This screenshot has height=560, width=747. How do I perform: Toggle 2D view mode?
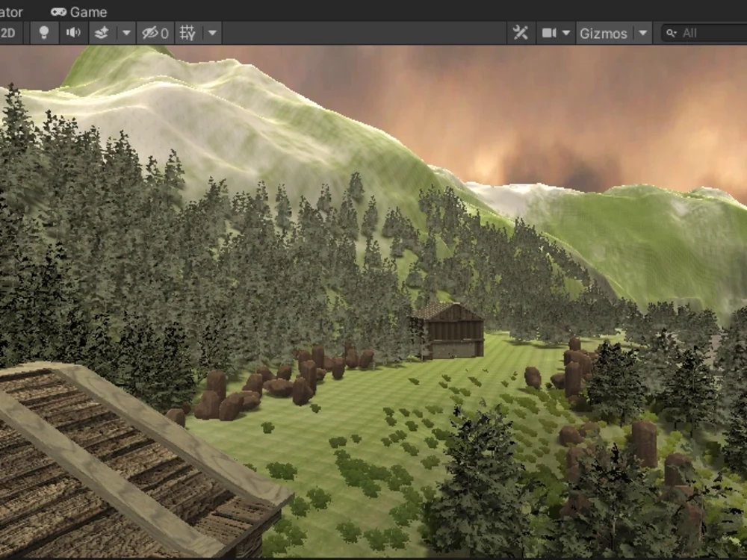tap(8, 33)
